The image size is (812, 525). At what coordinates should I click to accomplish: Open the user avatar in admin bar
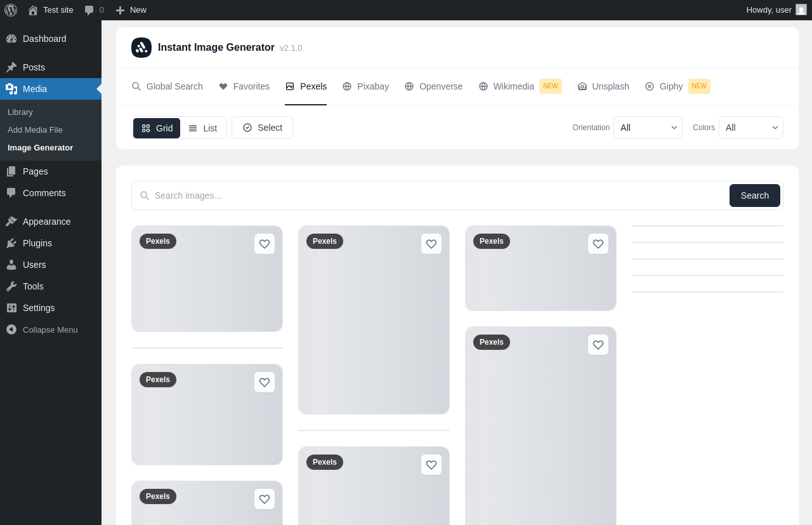tap(801, 10)
